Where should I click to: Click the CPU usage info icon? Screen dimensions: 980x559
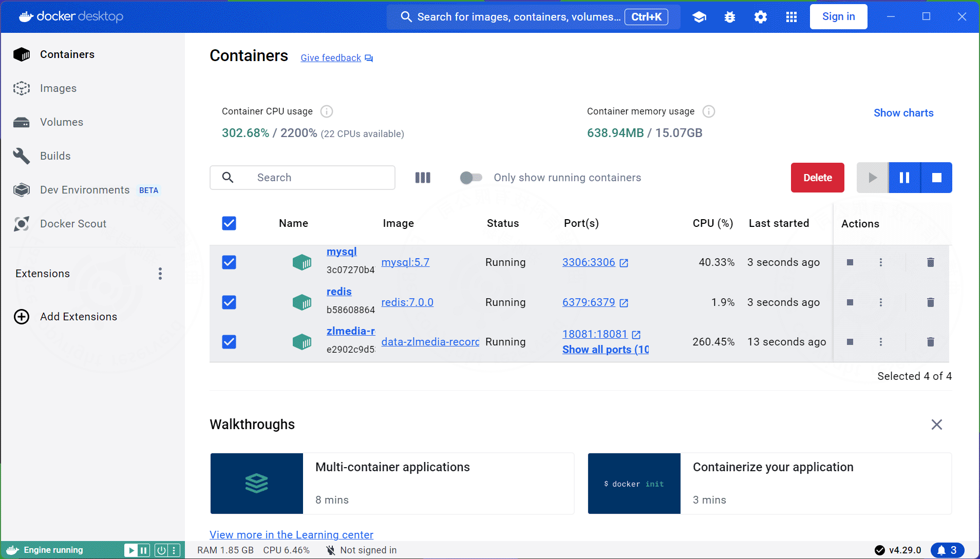pyautogui.click(x=327, y=111)
